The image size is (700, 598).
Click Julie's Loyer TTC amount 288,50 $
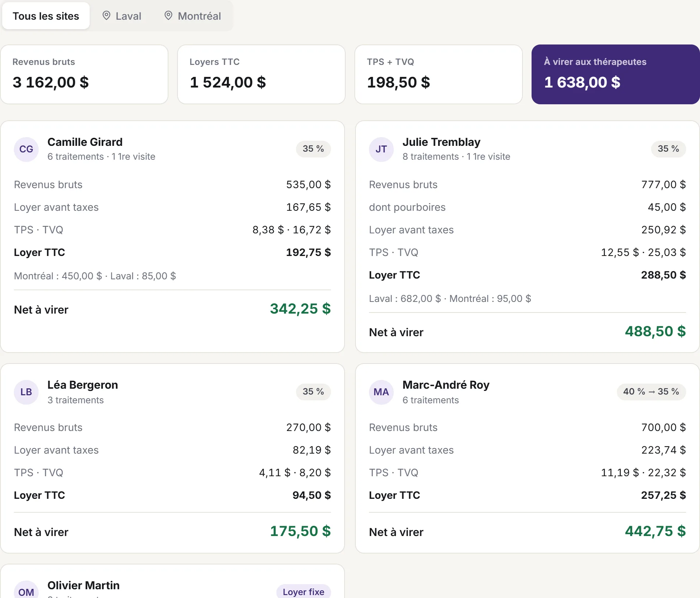[x=664, y=275]
